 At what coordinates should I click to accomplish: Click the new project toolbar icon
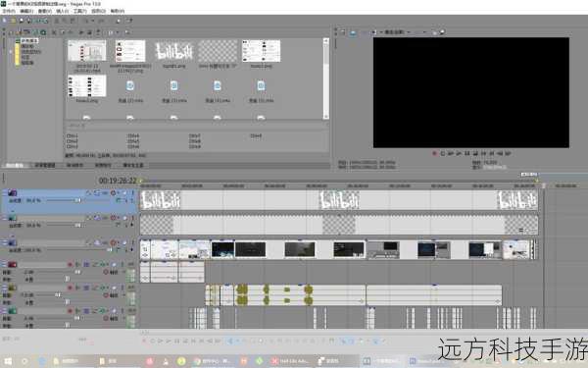point(5,21)
